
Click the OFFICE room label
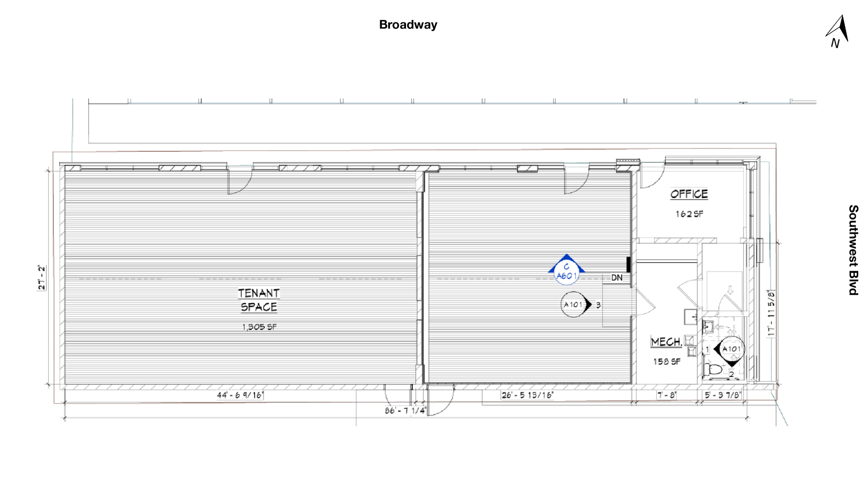point(689,194)
